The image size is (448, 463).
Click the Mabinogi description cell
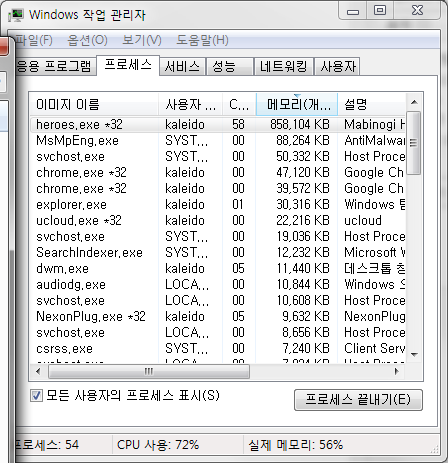(375, 125)
